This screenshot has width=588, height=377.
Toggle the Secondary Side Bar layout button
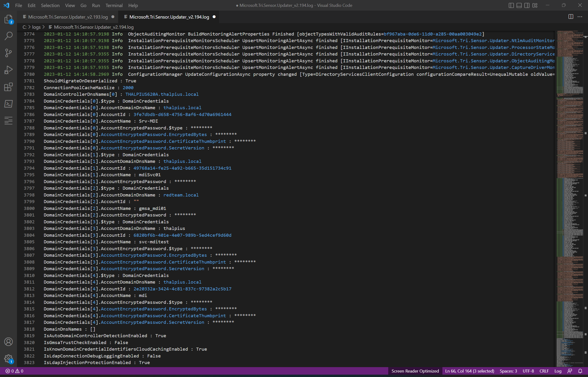point(527,5)
